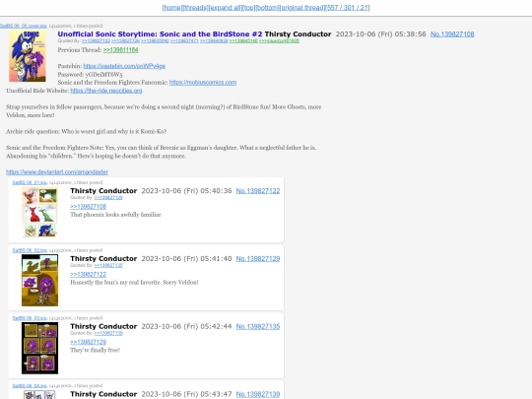Click the filename link above post 139827139

click(x=30, y=386)
